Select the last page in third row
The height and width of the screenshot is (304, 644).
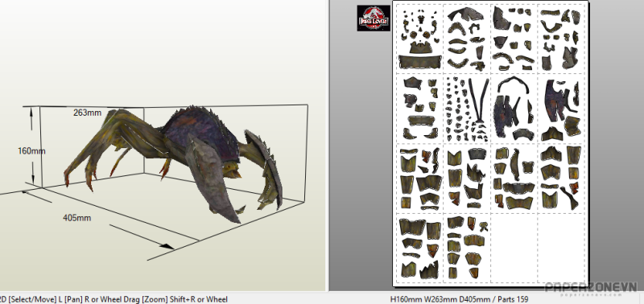pos(560,179)
